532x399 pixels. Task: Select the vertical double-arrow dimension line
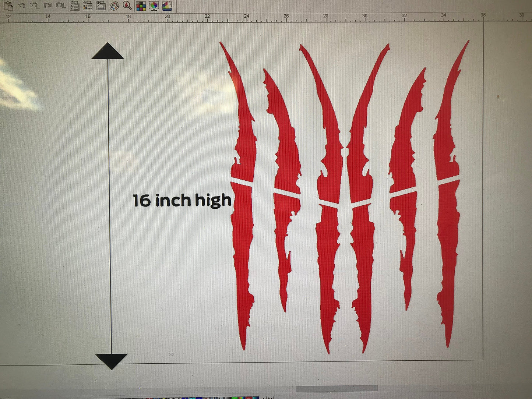pos(109,206)
